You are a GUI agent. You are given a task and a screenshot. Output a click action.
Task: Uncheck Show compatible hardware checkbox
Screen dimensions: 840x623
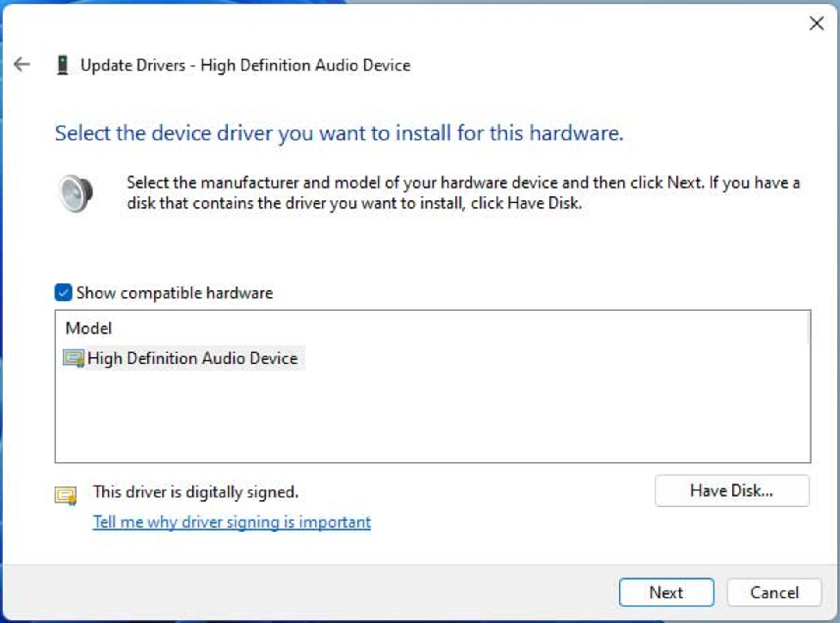63,293
